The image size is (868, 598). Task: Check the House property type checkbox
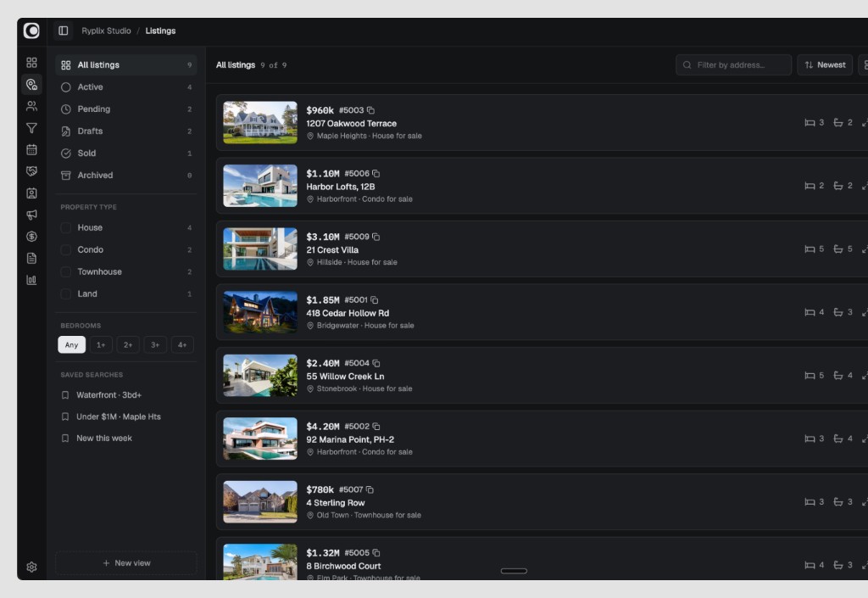pyautogui.click(x=65, y=227)
